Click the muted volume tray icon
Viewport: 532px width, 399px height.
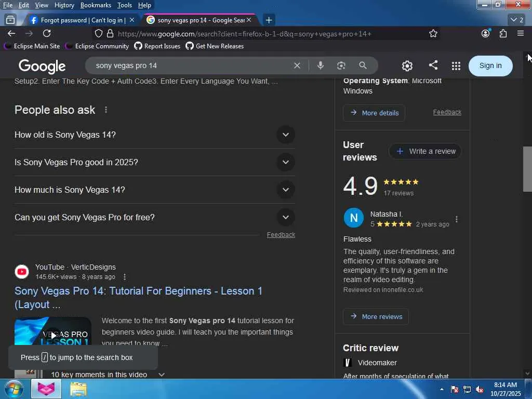tap(480, 390)
